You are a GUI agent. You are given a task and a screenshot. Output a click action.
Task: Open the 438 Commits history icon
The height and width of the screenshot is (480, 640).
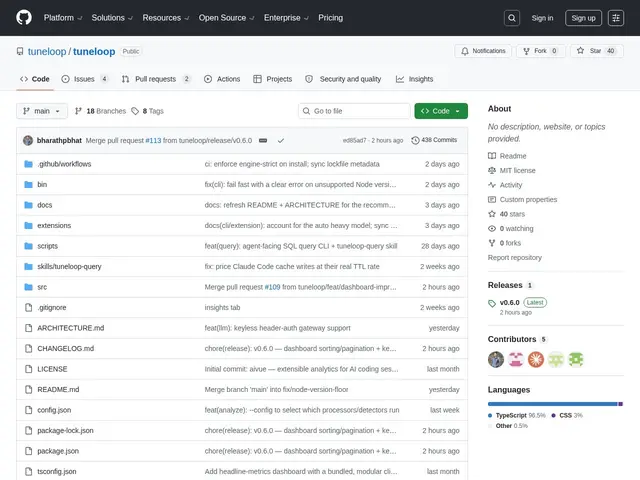click(415, 140)
